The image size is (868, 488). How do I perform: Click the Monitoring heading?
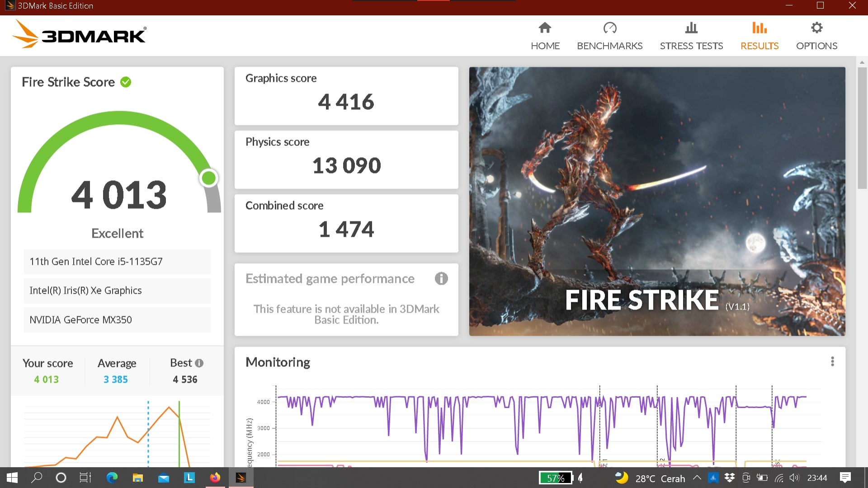tap(278, 362)
